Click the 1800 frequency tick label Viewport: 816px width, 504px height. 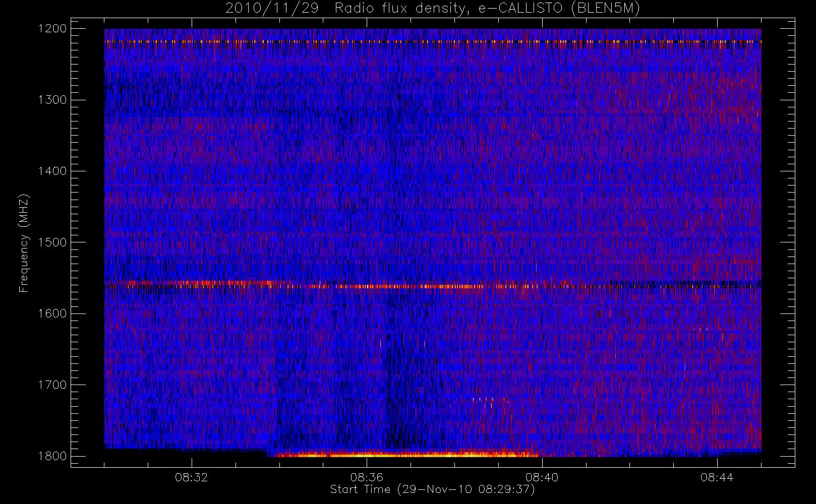pyautogui.click(x=52, y=456)
